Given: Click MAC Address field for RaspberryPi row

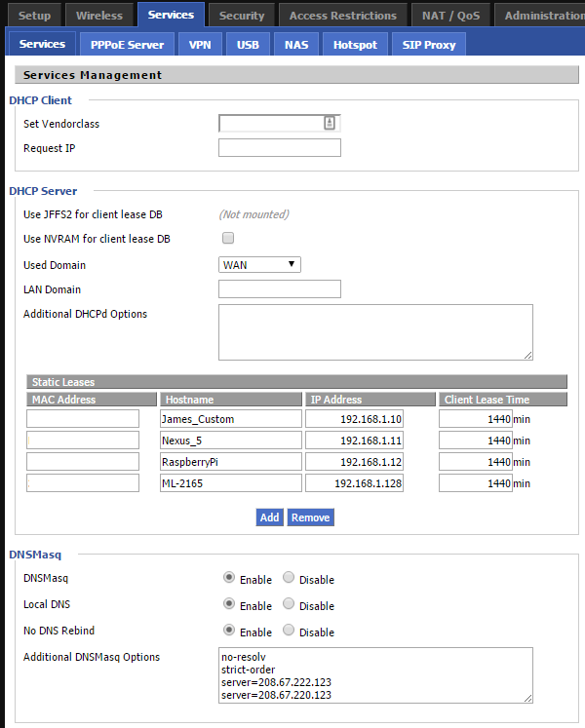Looking at the screenshot, I should pos(83,461).
